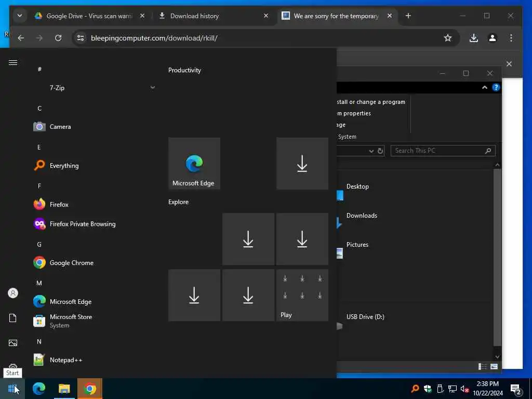Click the Productivity group heading
Image resolution: width=532 pixels, height=399 pixels.
pos(184,70)
